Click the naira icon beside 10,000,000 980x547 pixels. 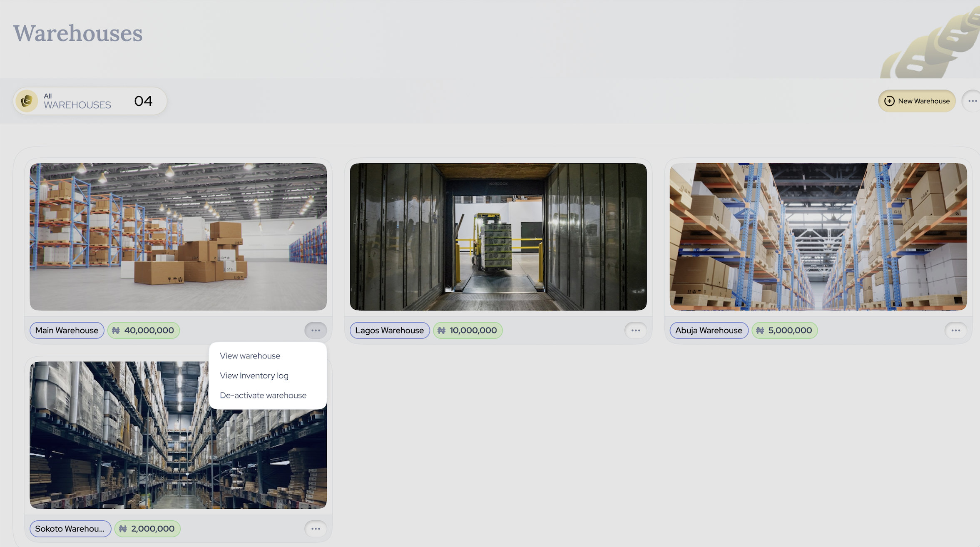pos(441,331)
